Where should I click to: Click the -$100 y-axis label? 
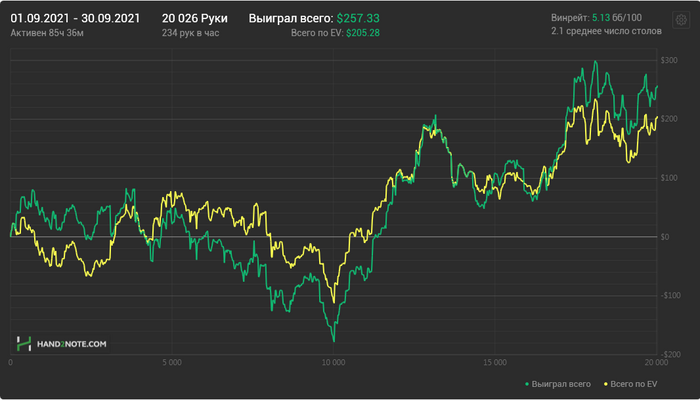pos(669,295)
